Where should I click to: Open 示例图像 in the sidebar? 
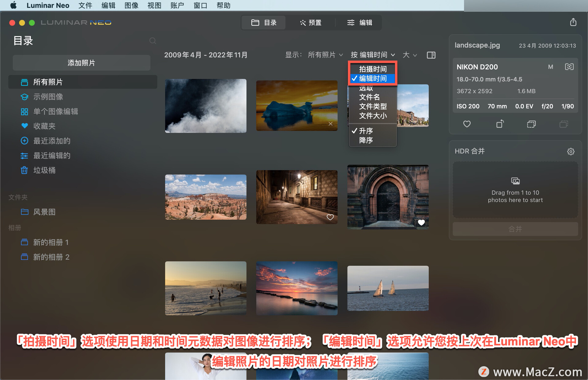[83, 97]
